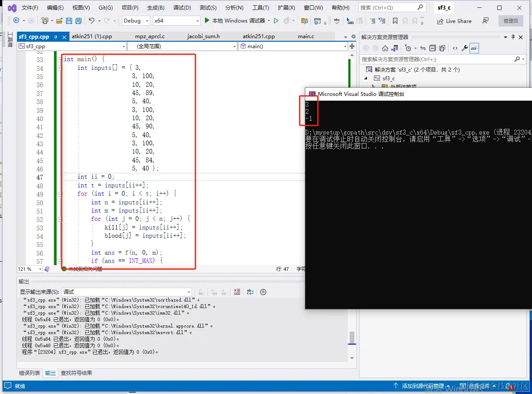Toggle the Solution Explorer pin auto-hide
The height and width of the screenshot is (394, 532).
[513, 37]
